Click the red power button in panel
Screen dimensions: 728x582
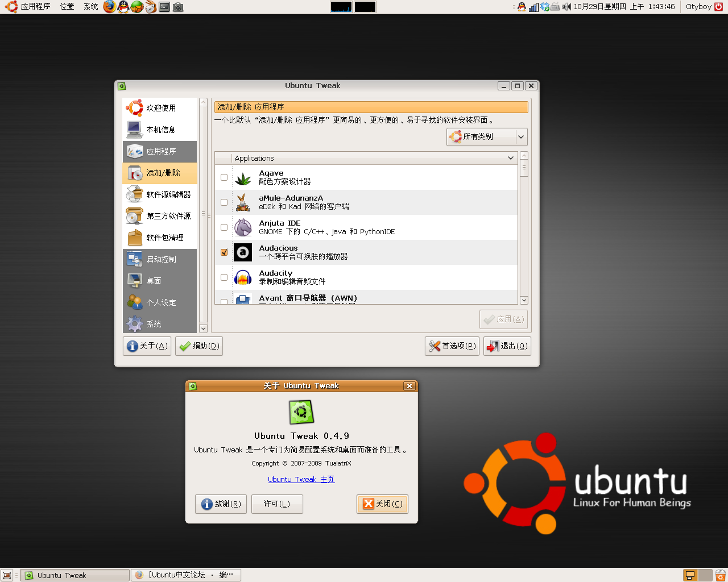718,7
